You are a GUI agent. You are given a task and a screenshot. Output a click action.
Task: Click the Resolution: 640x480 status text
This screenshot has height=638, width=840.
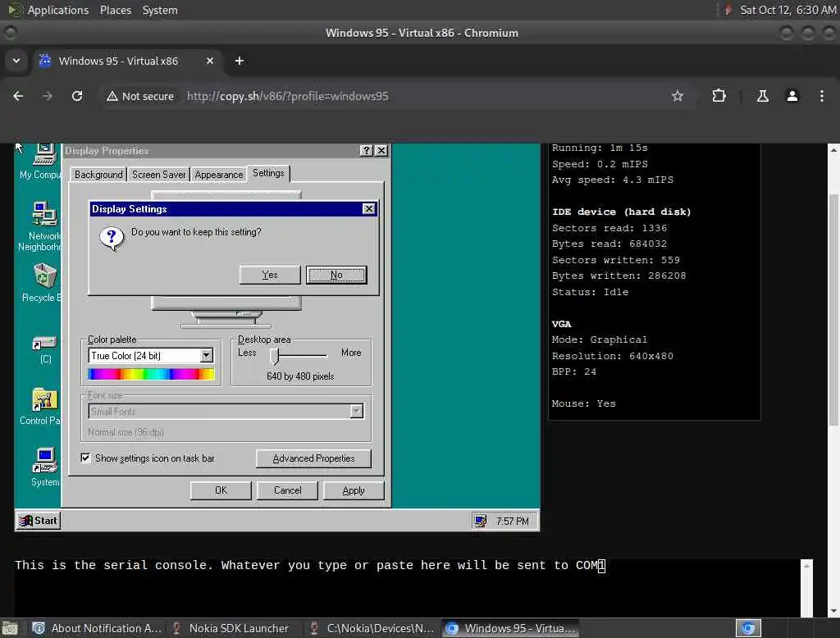click(612, 356)
